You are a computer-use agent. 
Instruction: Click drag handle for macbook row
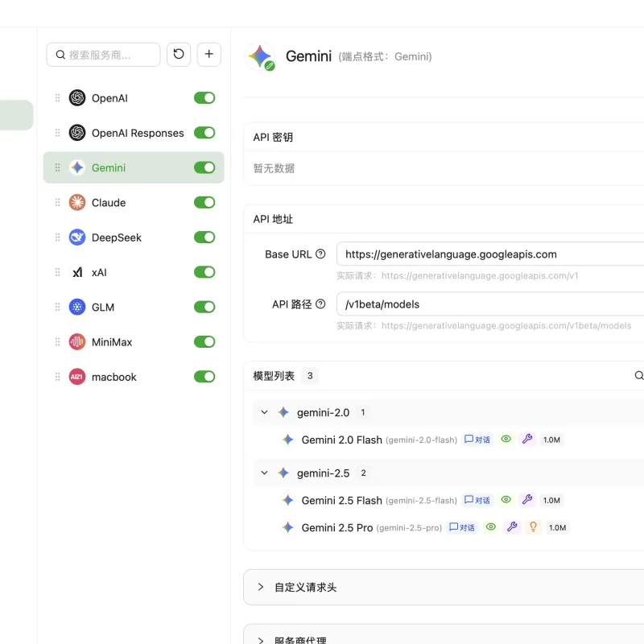57,377
